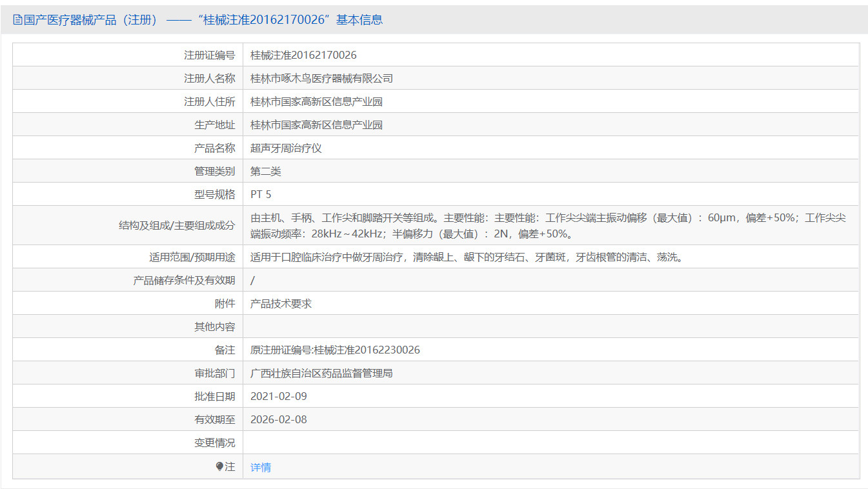Click the 生产地址 address value

click(316, 125)
